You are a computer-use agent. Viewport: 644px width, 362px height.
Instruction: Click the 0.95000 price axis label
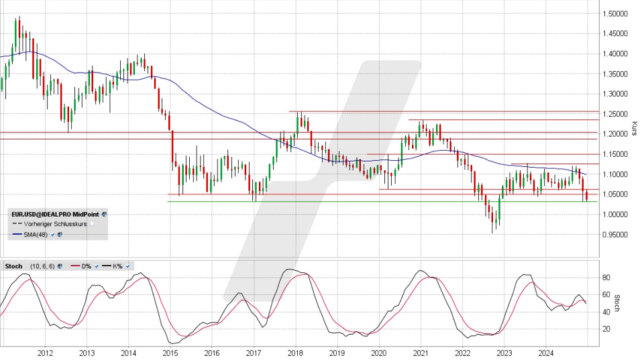(615, 235)
